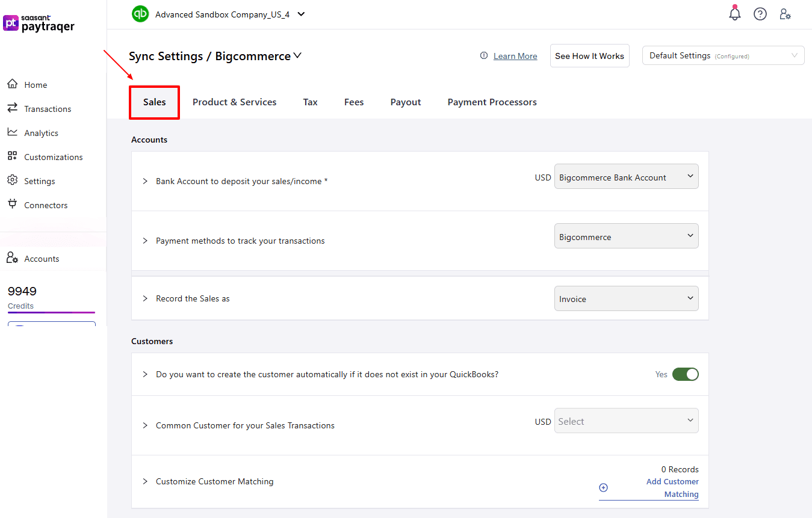The height and width of the screenshot is (518, 812).
Task: Open Analytics in sidebar
Action: [x=41, y=133]
